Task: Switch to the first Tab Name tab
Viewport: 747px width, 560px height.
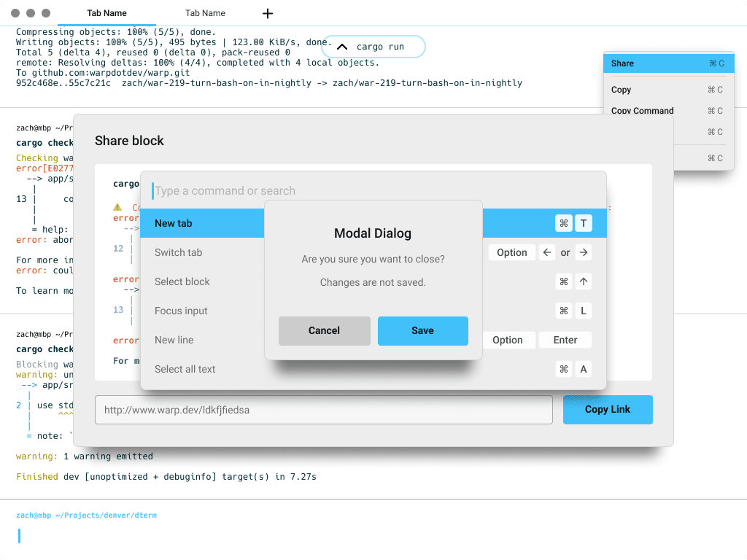Action: (107, 13)
